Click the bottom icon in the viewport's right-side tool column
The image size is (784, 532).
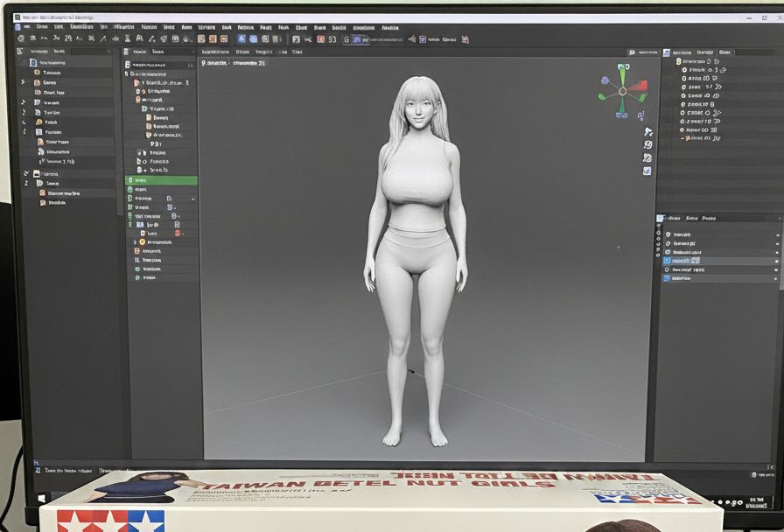point(647,171)
